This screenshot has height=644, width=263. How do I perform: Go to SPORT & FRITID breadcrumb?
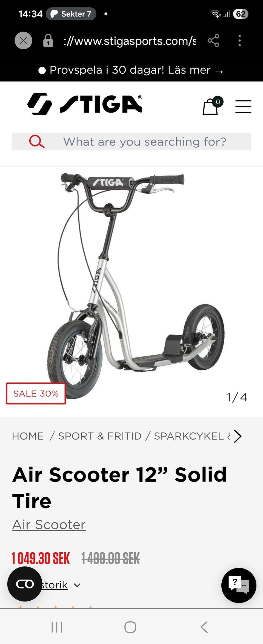[x=100, y=436]
